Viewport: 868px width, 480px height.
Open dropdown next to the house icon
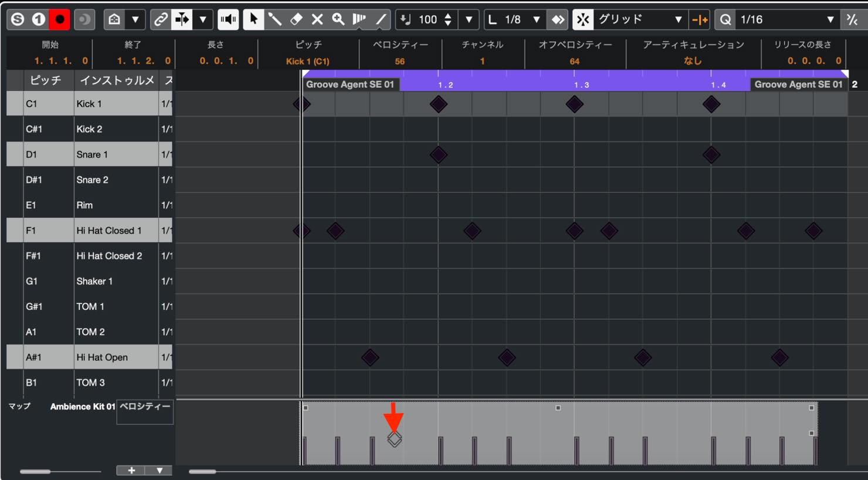(x=135, y=19)
